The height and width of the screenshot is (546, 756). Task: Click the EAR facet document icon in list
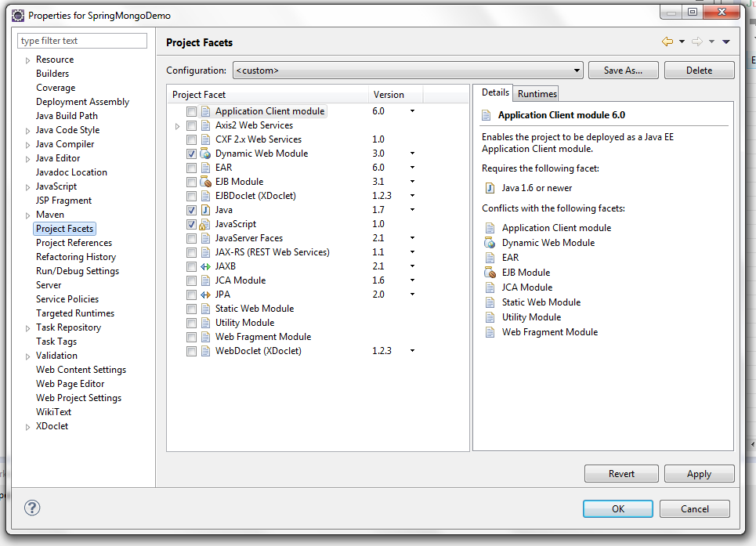pyautogui.click(x=205, y=168)
